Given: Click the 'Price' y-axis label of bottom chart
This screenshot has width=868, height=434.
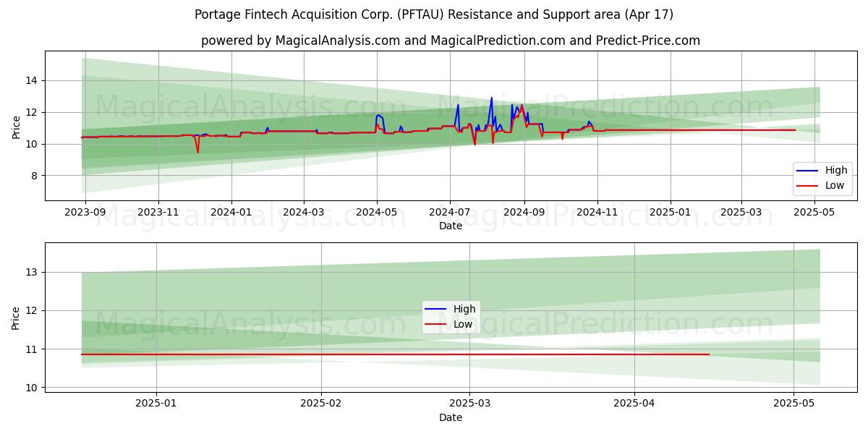Looking at the screenshot, I should (16, 317).
